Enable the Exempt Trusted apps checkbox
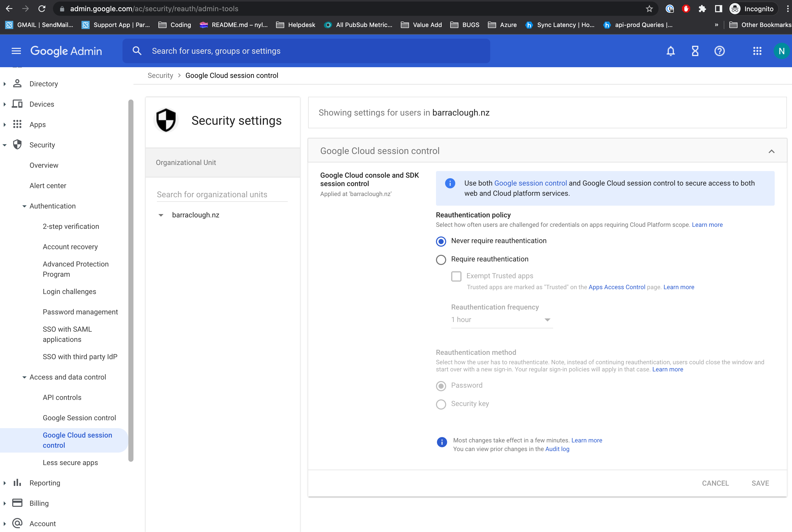 click(x=456, y=276)
